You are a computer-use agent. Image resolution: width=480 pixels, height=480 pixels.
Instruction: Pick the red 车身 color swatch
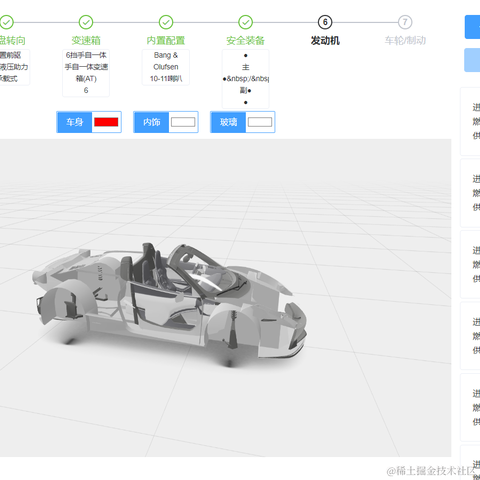[106, 122]
